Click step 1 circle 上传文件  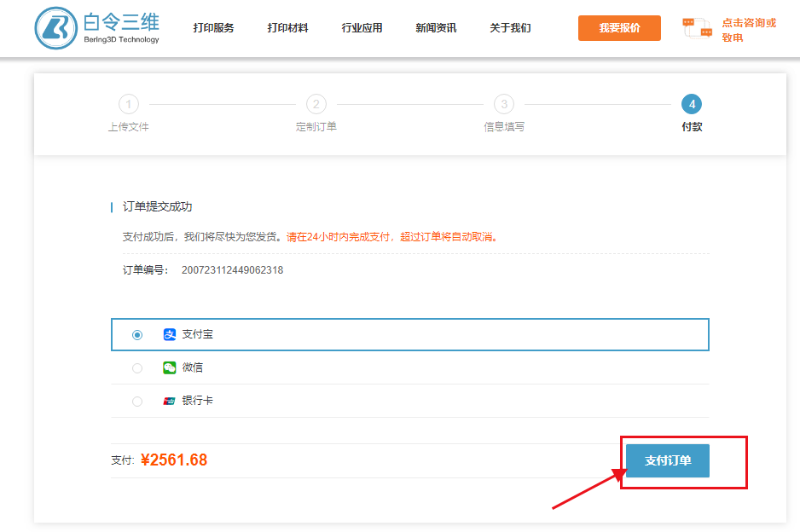pos(129,105)
